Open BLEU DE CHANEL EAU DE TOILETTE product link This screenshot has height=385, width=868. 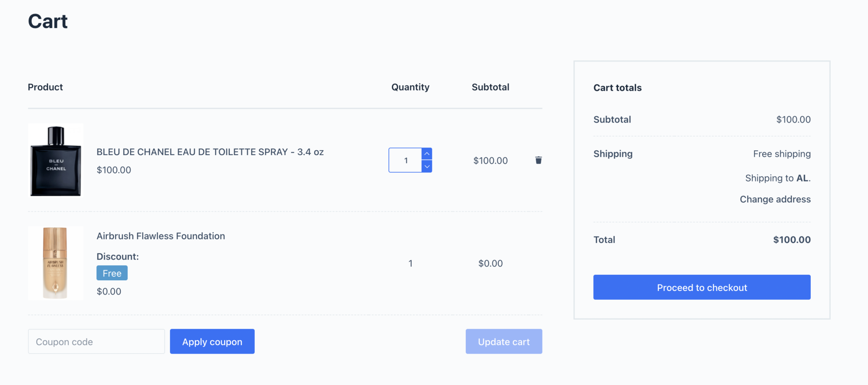pyautogui.click(x=210, y=152)
